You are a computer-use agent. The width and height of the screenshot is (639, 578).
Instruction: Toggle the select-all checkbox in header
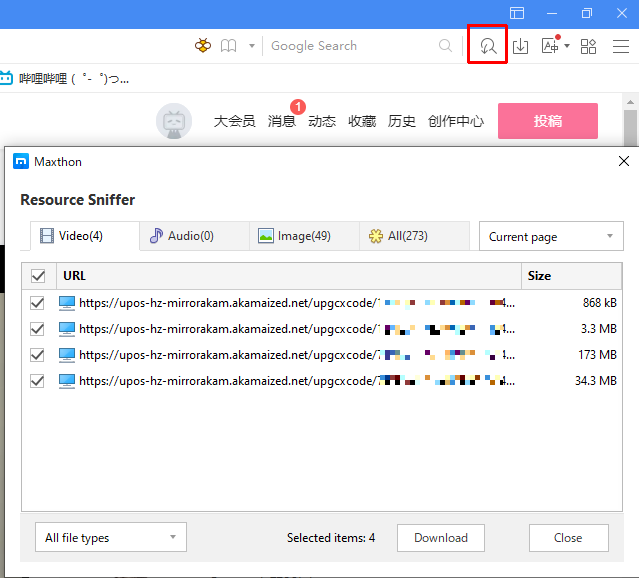click(x=38, y=276)
